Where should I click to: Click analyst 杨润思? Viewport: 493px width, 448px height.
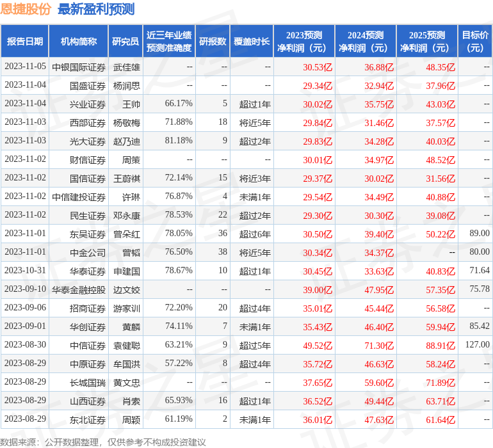tap(127, 86)
